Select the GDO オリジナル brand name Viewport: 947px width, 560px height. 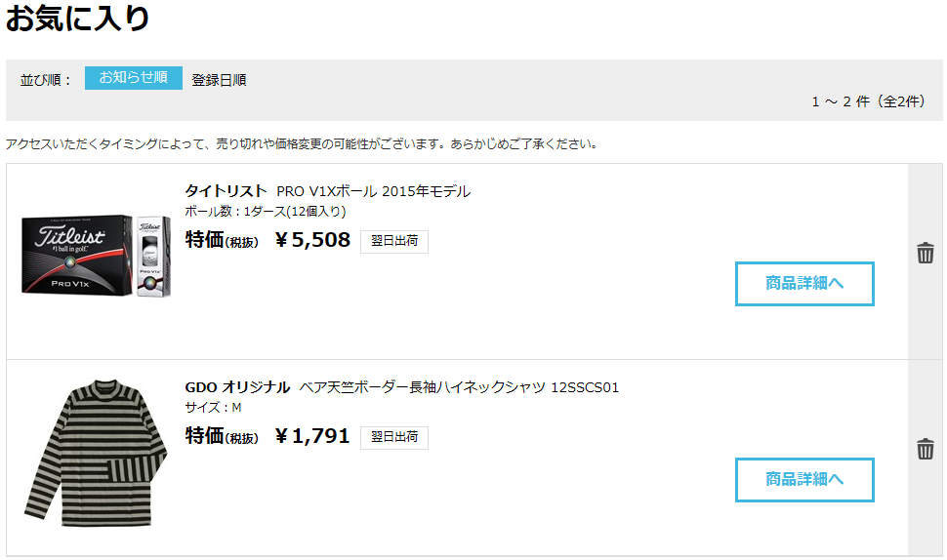(x=237, y=386)
